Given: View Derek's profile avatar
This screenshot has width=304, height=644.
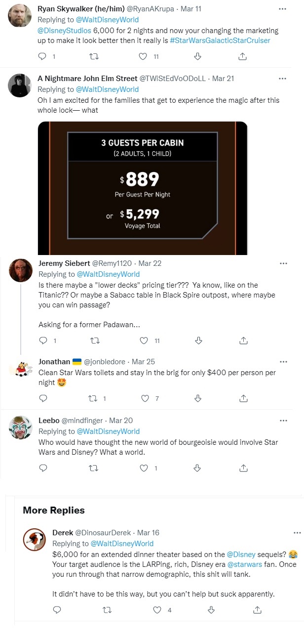Looking at the screenshot, I should tap(35, 539).
